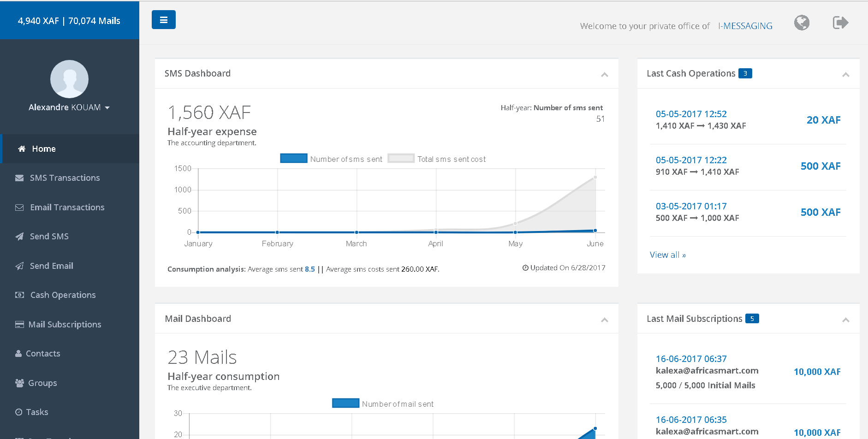Click the Cash Operations money icon
The image size is (868, 439).
pyautogui.click(x=19, y=295)
